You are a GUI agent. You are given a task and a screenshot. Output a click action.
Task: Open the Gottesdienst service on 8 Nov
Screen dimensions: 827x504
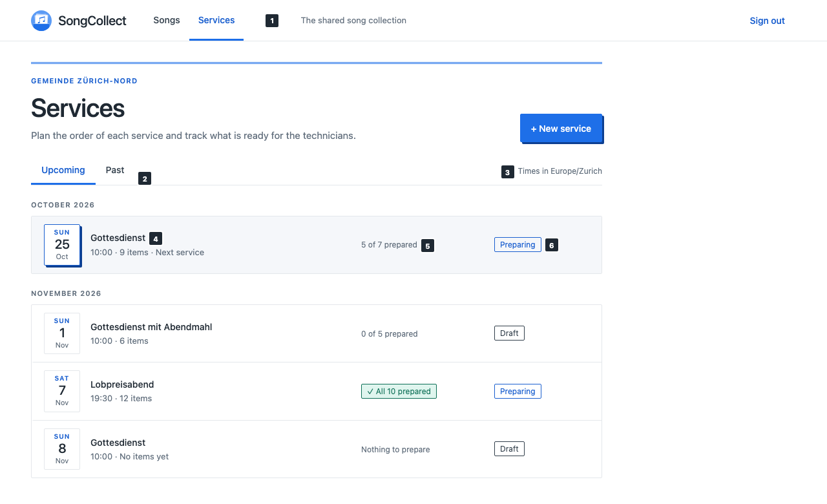317,449
